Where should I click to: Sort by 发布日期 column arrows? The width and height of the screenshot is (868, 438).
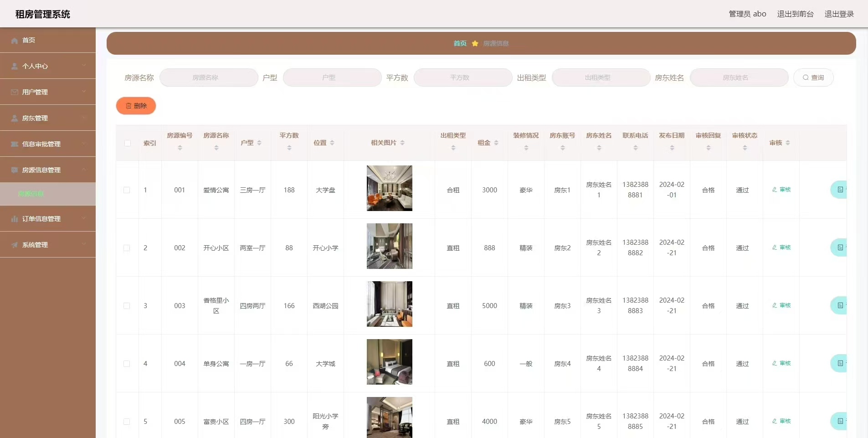(672, 148)
